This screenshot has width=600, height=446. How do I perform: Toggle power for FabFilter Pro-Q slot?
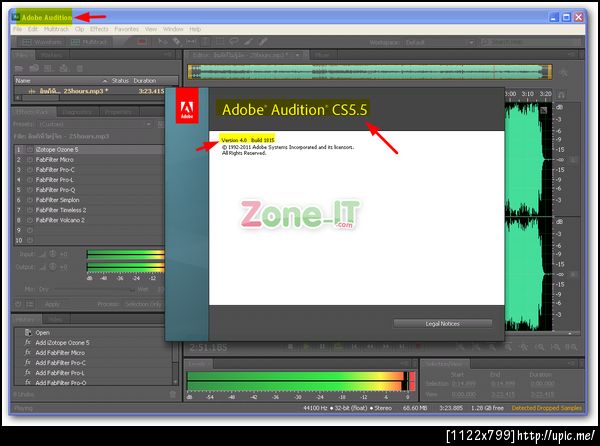(30, 190)
